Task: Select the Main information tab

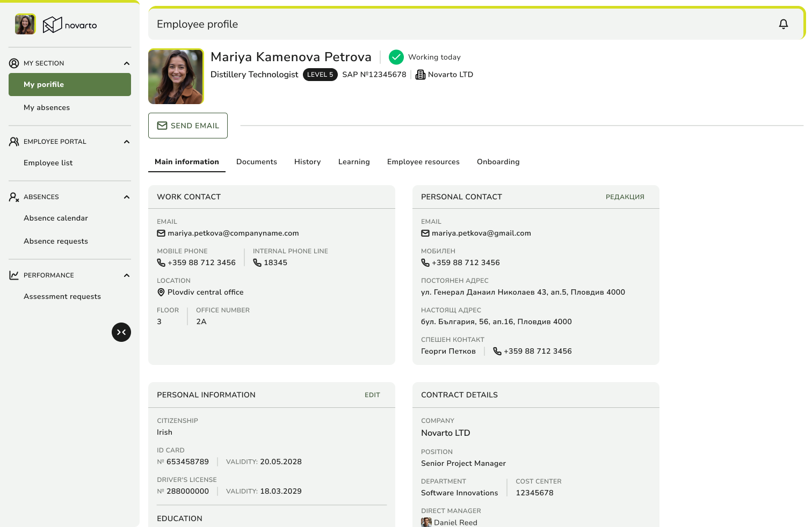Action: (x=187, y=162)
